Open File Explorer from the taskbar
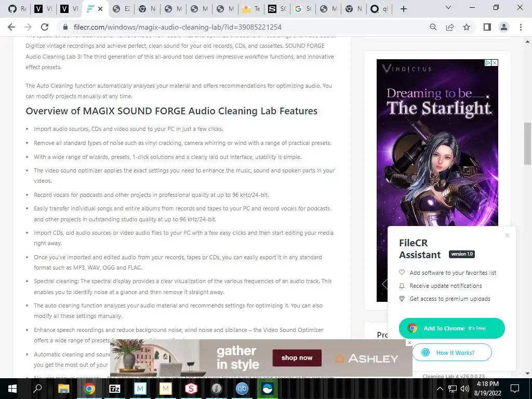 [x=63, y=389]
